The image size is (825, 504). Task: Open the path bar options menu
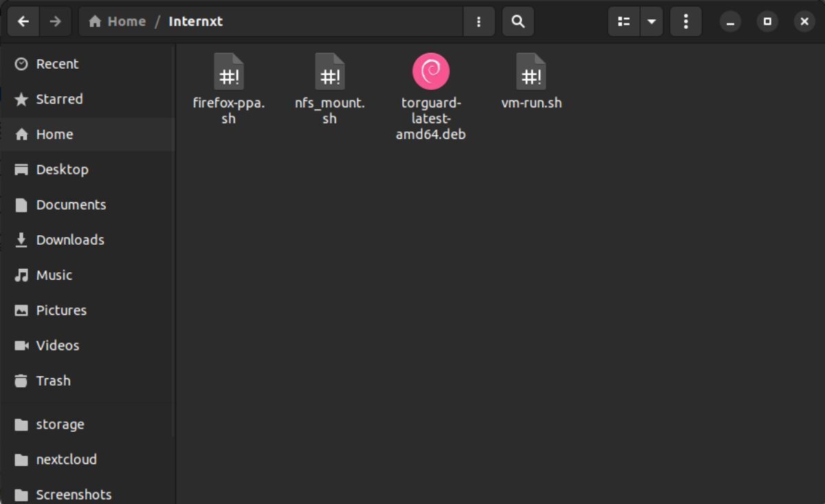[x=478, y=21]
